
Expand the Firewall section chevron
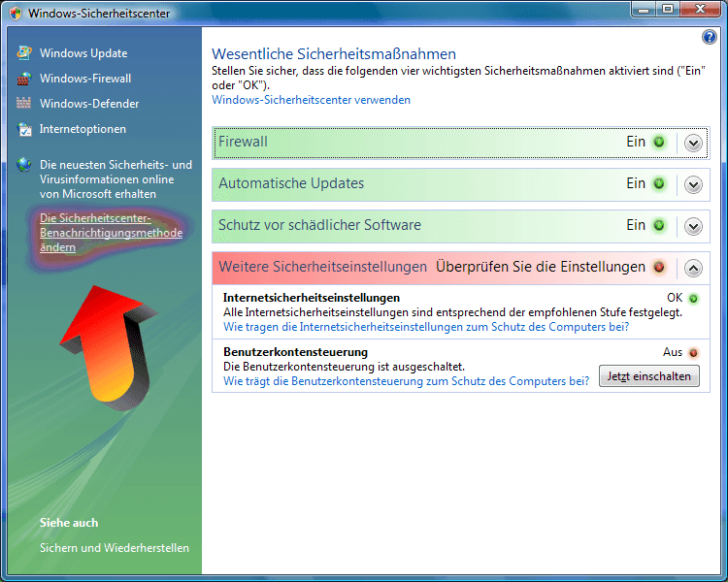pos(693,143)
